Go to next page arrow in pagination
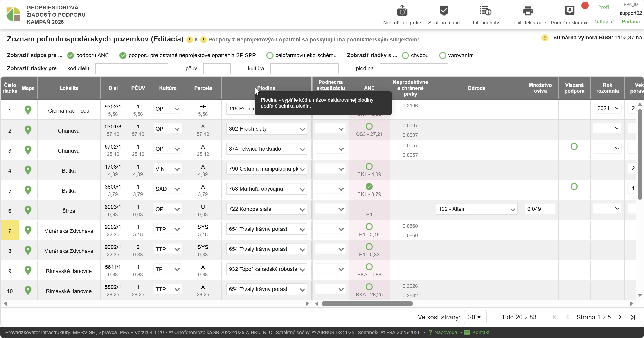 pyautogui.click(x=620, y=317)
